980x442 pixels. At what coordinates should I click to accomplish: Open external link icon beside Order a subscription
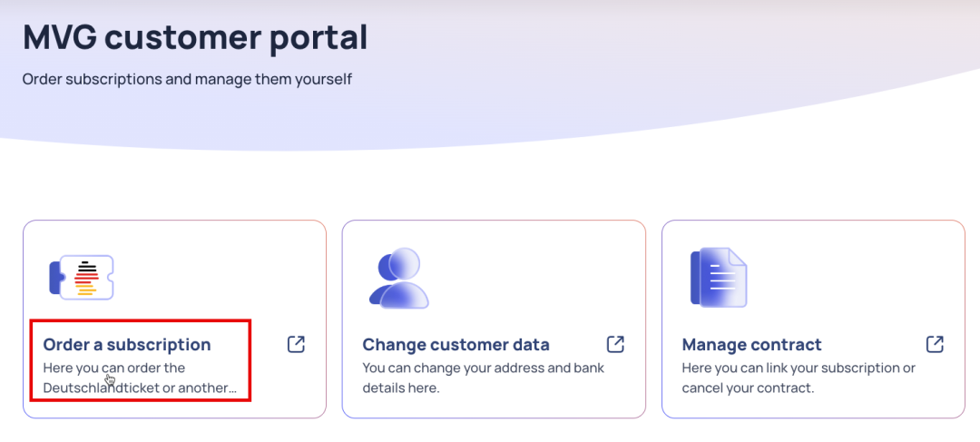pos(296,344)
